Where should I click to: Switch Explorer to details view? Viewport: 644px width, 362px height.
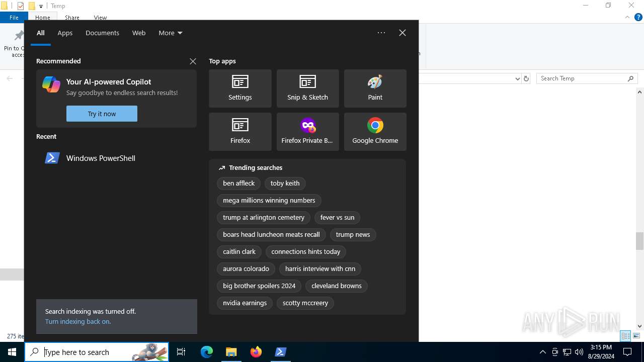(625, 336)
